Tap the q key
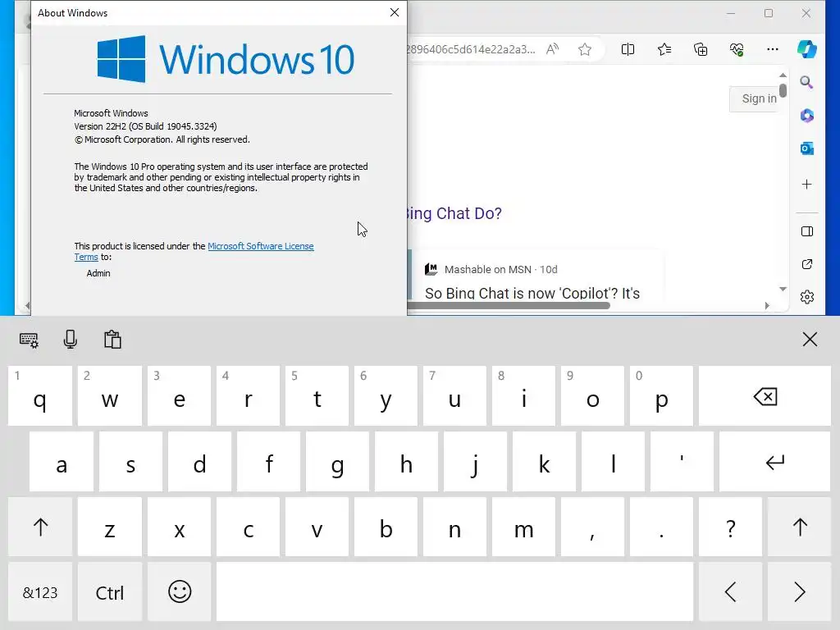840x630 pixels. [x=40, y=396]
